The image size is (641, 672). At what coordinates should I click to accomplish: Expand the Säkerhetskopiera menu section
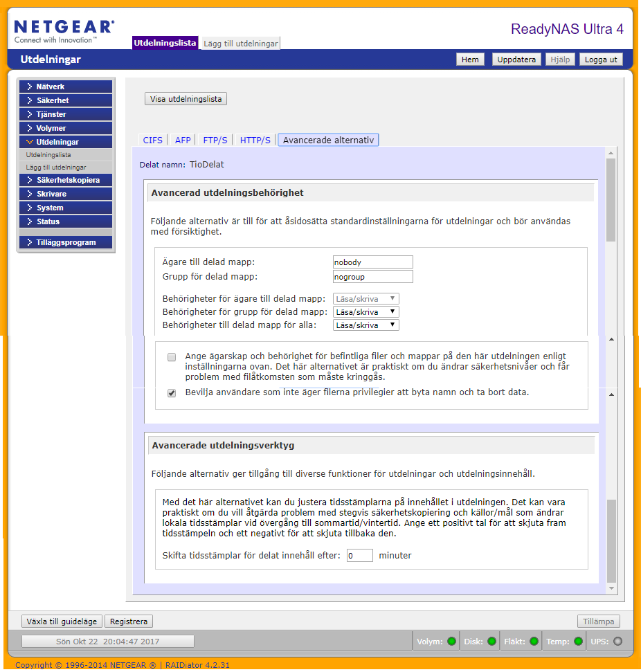point(66,180)
